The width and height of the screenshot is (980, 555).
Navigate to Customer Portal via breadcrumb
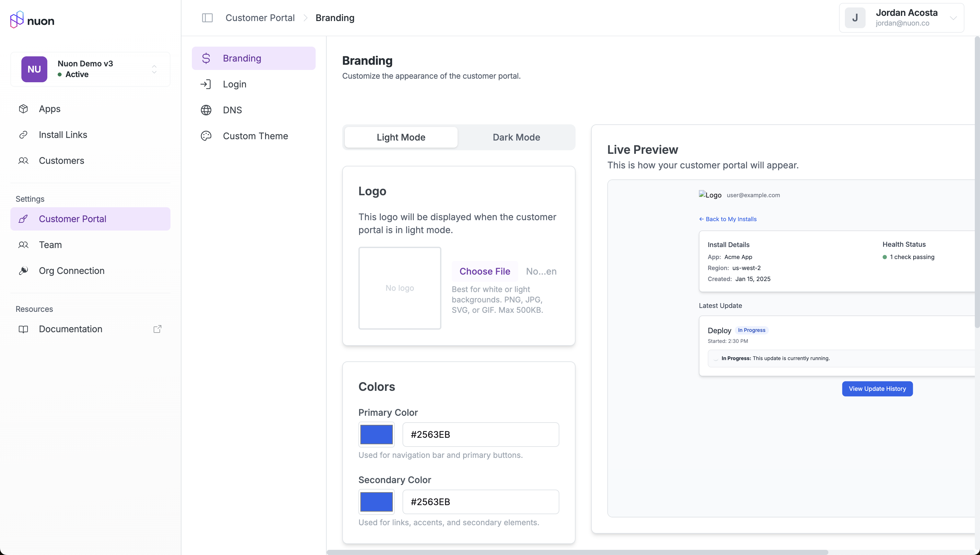[260, 17]
